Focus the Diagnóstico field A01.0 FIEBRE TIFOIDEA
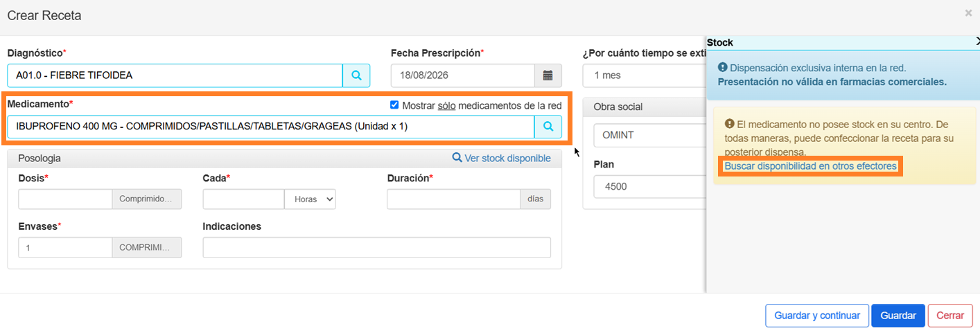Screen dimensions: 980x335 pos(175,75)
